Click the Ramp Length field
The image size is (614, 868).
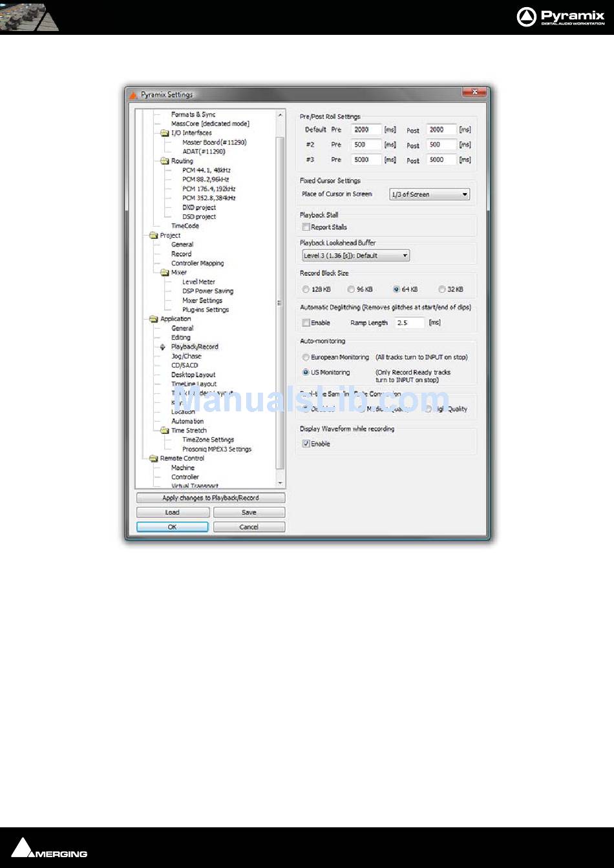tap(410, 323)
